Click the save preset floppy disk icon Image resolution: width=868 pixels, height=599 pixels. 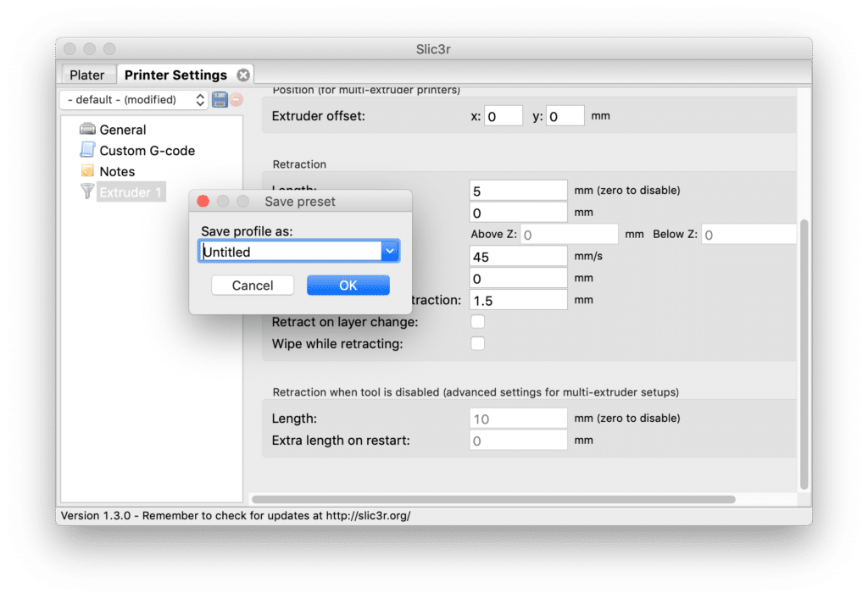coord(220,99)
